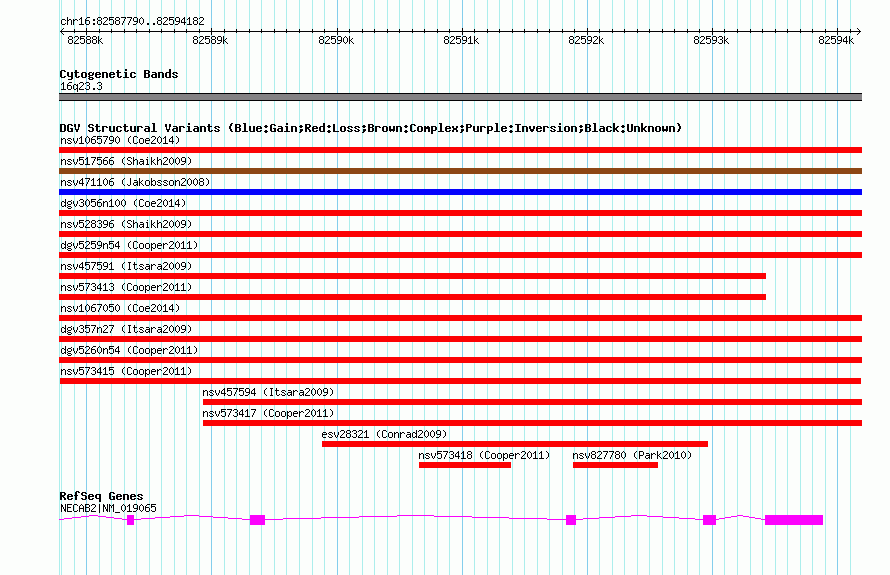Open variant nsv1067050 (Coe2014)
The width and height of the screenshot is (890, 575).
pos(120,308)
